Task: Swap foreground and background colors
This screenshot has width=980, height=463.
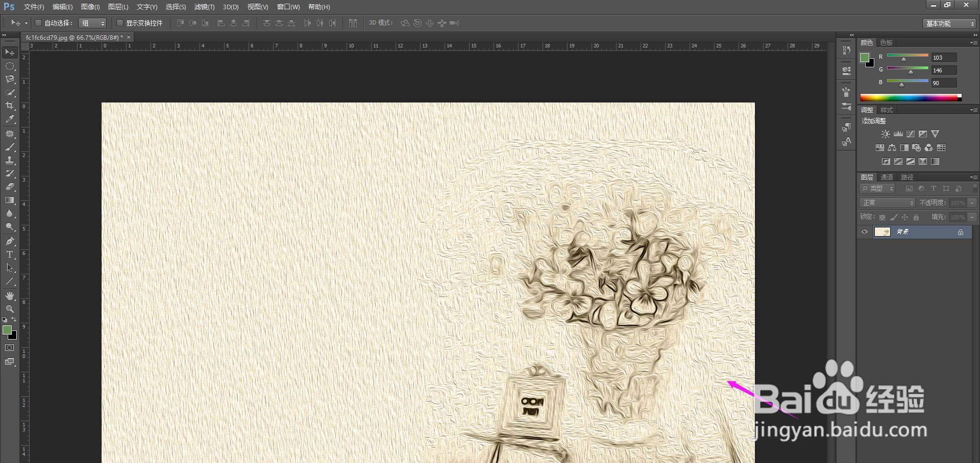Action: click(14, 319)
